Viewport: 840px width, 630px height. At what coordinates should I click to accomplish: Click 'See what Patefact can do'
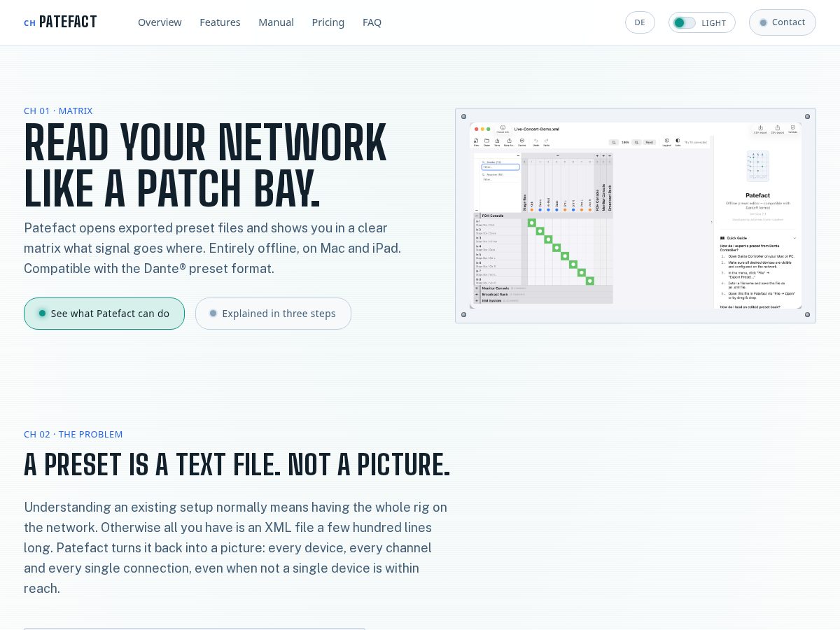(x=104, y=314)
